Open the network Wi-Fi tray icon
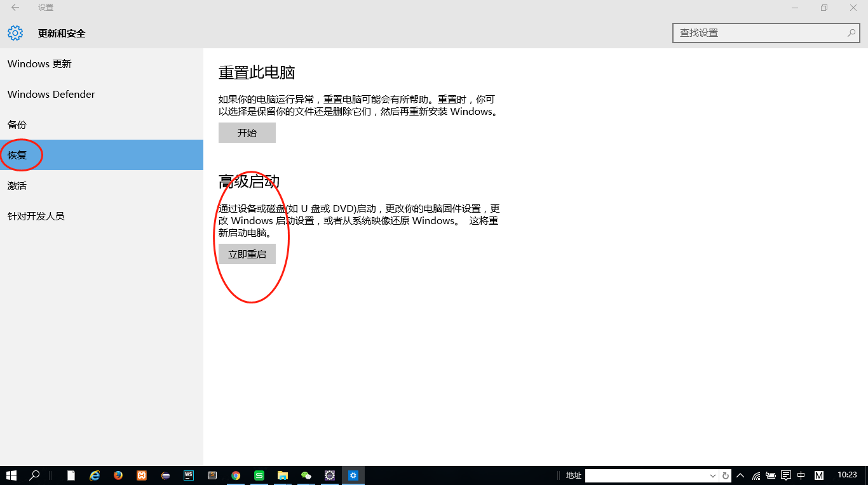The height and width of the screenshot is (485, 868). pos(756,475)
